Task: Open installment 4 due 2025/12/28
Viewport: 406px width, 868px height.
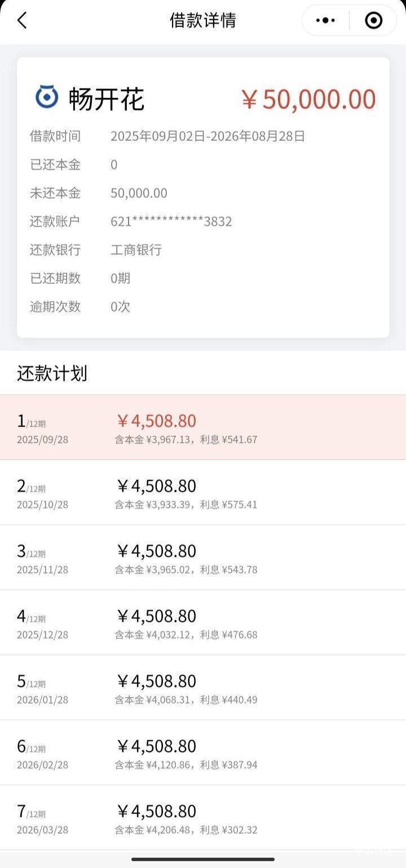Action: click(203, 623)
